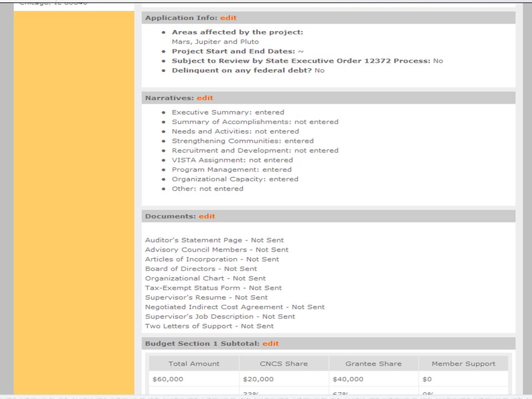Click 'Negotiated Indirect Cost Agreement - Not Sent'
This screenshot has height=399, width=532.
[x=235, y=306]
